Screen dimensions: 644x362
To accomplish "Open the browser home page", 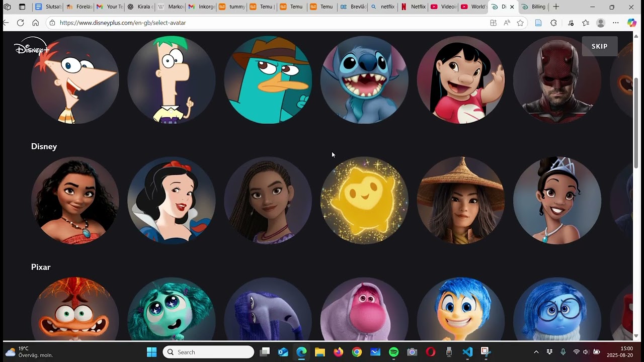I will pyautogui.click(x=35, y=23).
